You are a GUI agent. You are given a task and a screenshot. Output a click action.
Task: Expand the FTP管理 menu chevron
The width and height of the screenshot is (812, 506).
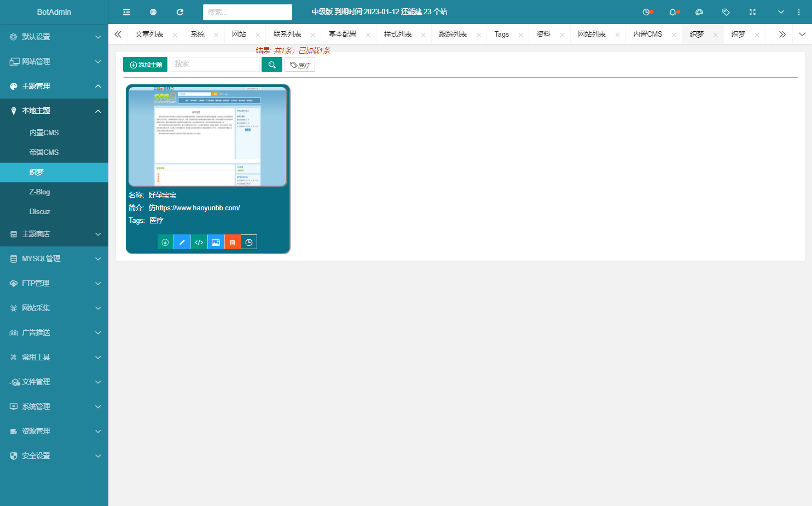click(98, 283)
